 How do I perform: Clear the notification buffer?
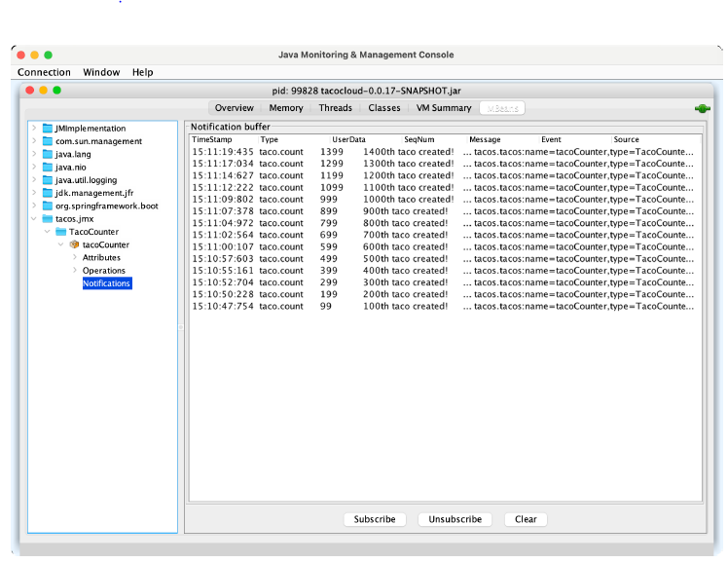pos(526,519)
